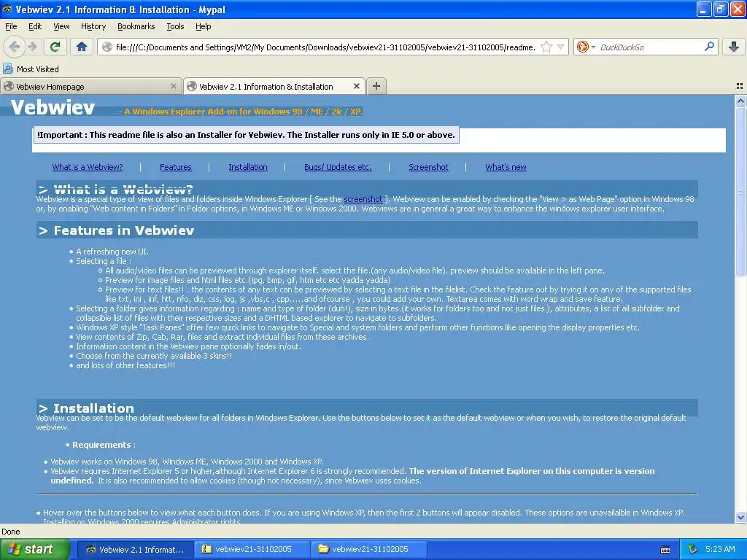Click "A refreshing new UI." list item
The height and width of the screenshot is (560, 747).
click(x=112, y=252)
